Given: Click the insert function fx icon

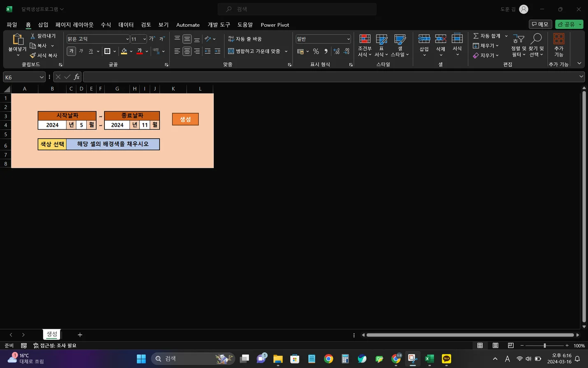Looking at the screenshot, I should pos(76,77).
